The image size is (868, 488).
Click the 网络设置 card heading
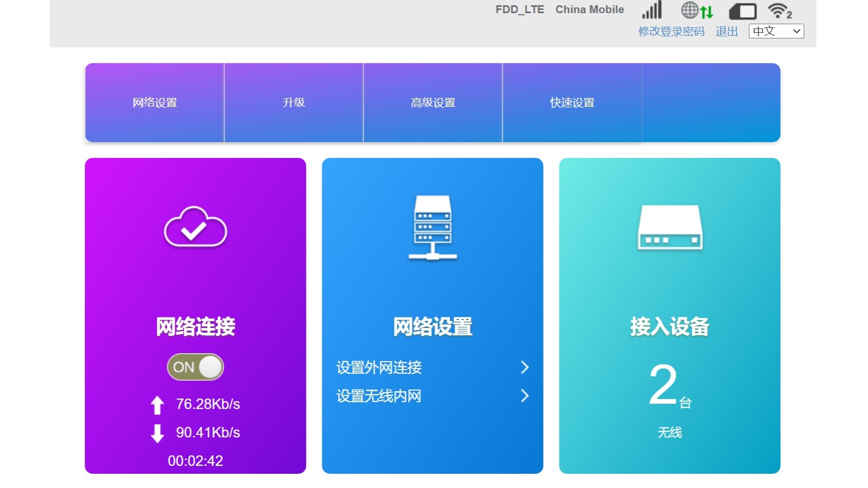[432, 326]
